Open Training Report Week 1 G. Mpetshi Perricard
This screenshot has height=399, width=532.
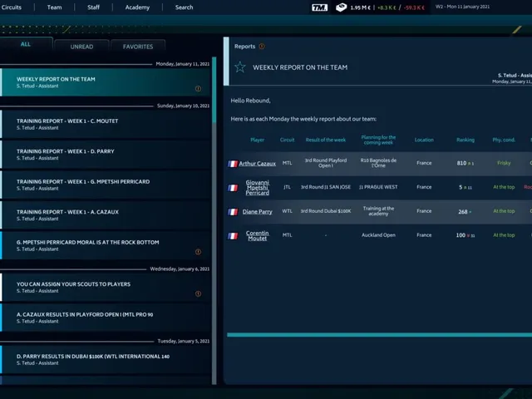pos(106,185)
